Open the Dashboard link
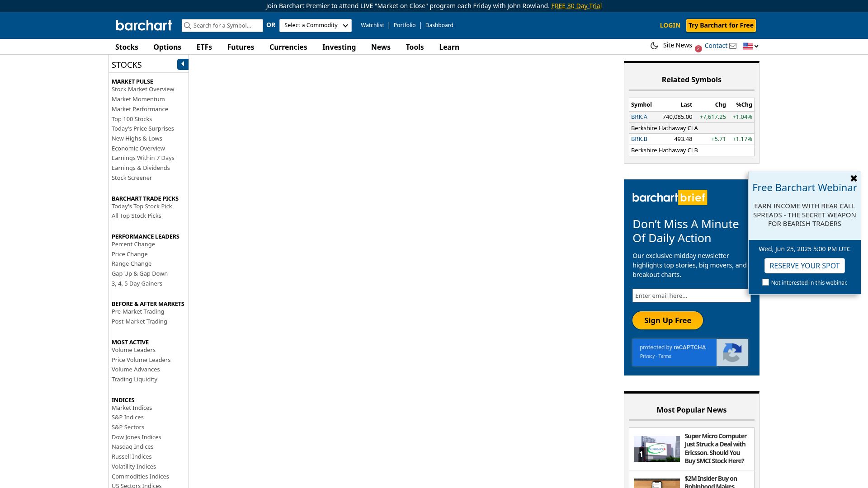 pyautogui.click(x=439, y=25)
